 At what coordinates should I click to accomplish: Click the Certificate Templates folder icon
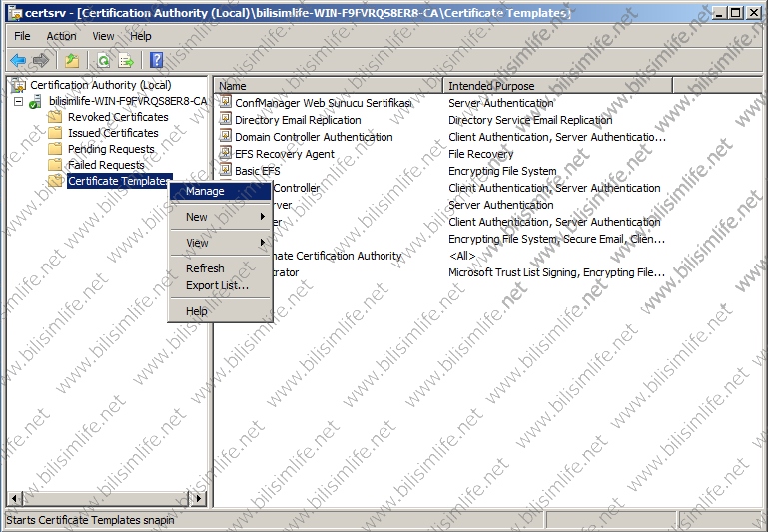click(55, 181)
